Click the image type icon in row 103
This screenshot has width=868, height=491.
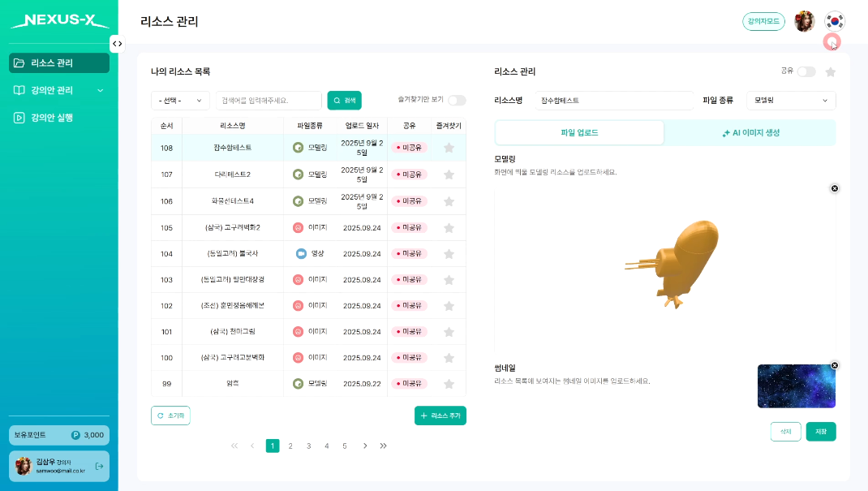298,279
